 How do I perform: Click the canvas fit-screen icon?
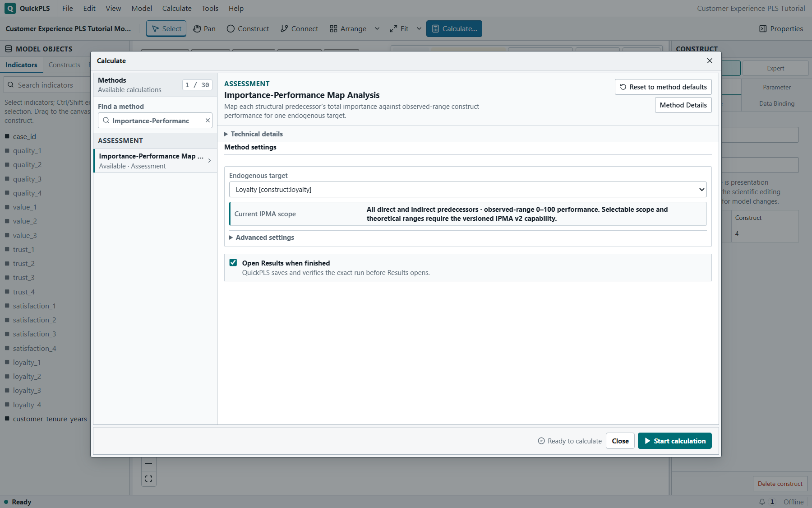coord(149,479)
